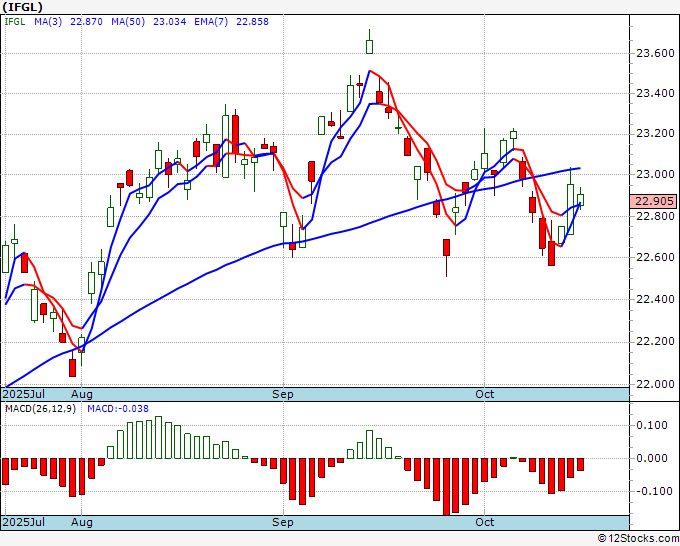680x546 pixels.
Task: Click the 23.600 price axis label
Action: pyautogui.click(x=655, y=53)
